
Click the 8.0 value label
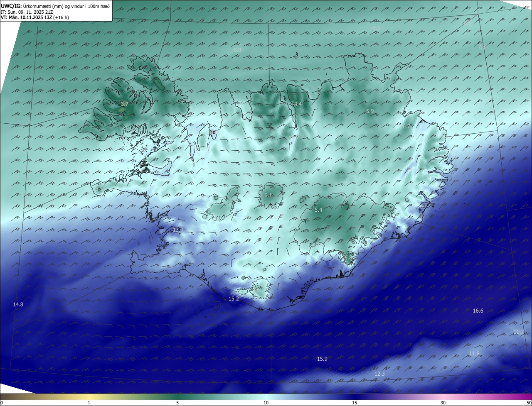pos(237,50)
